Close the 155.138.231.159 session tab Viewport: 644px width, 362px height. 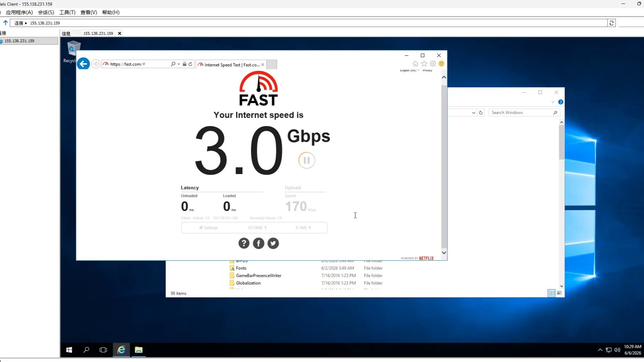tap(120, 33)
